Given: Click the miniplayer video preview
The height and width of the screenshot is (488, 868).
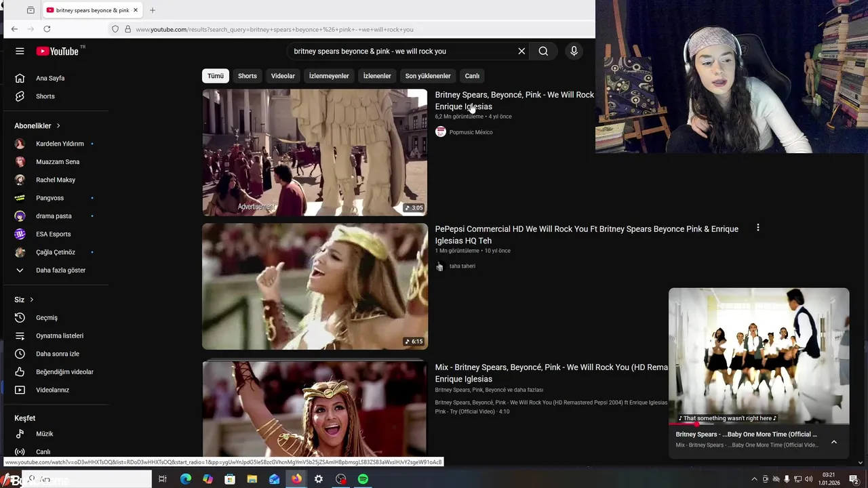Looking at the screenshot, I should (759, 356).
